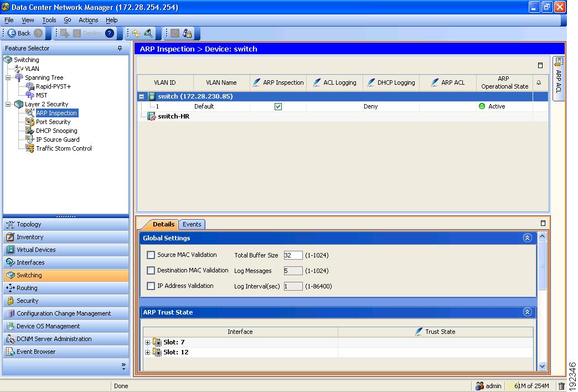Expand the Slot: 7 interface node
The width and height of the screenshot is (578, 392).
click(x=148, y=342)
